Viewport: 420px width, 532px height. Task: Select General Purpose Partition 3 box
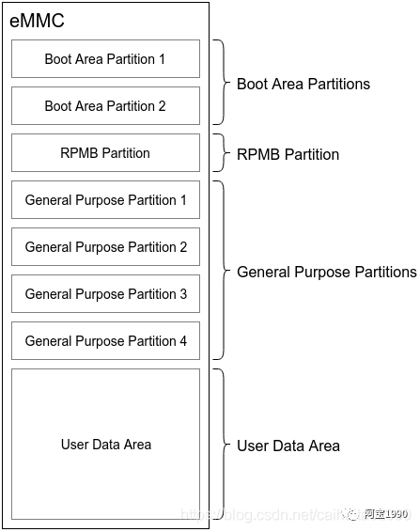(105, 294)
